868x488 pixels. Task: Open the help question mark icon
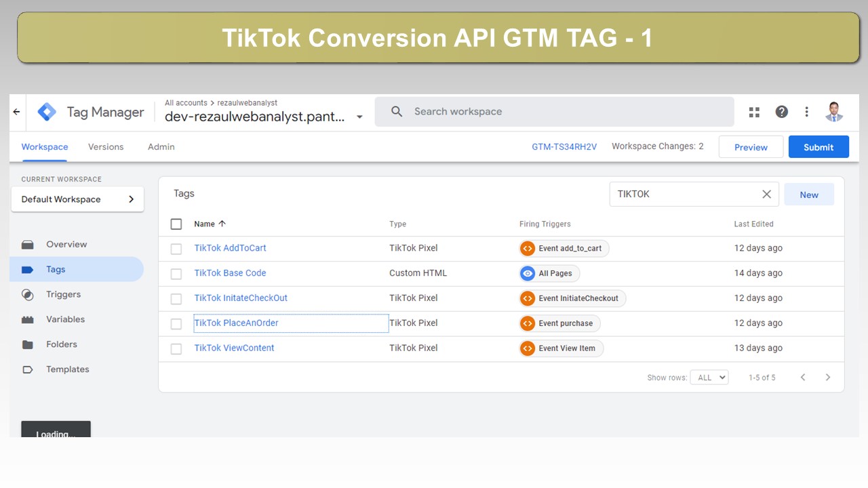pyautogui.click(x=782, y=112)
